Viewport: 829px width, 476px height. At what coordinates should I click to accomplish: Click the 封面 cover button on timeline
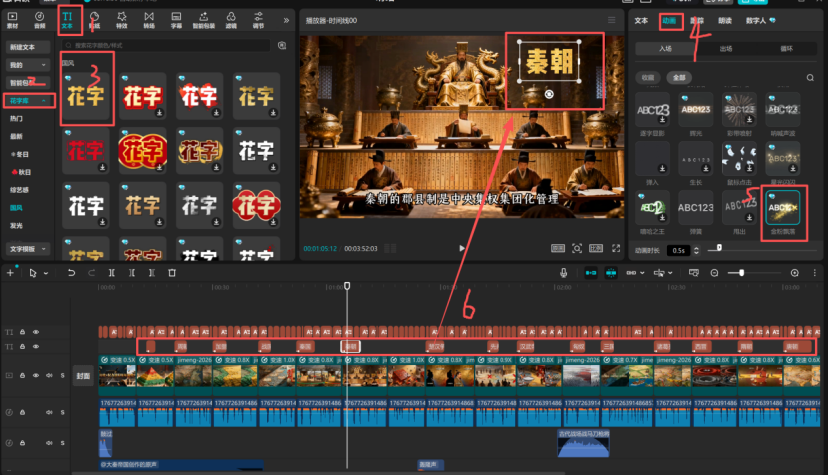(83, 376)
